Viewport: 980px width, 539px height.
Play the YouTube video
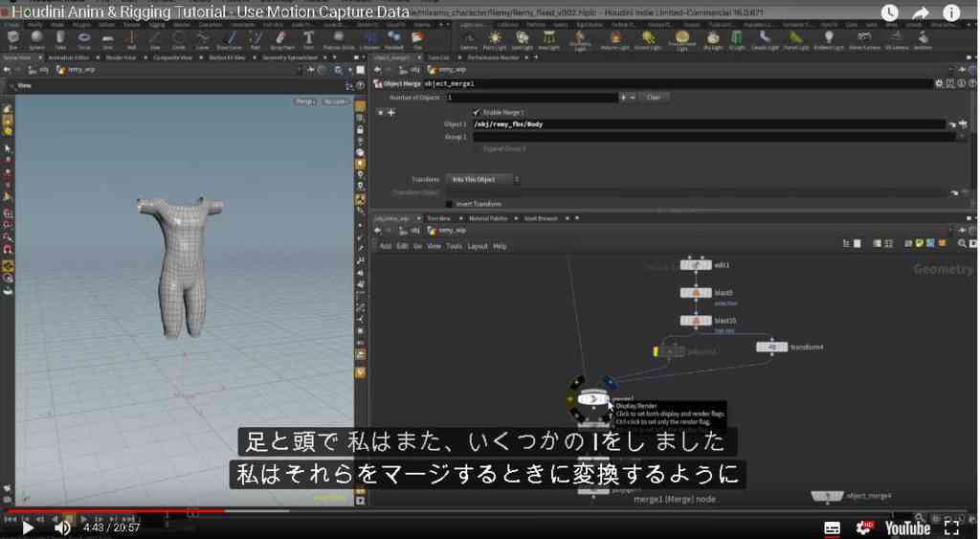tap(28, 528)
